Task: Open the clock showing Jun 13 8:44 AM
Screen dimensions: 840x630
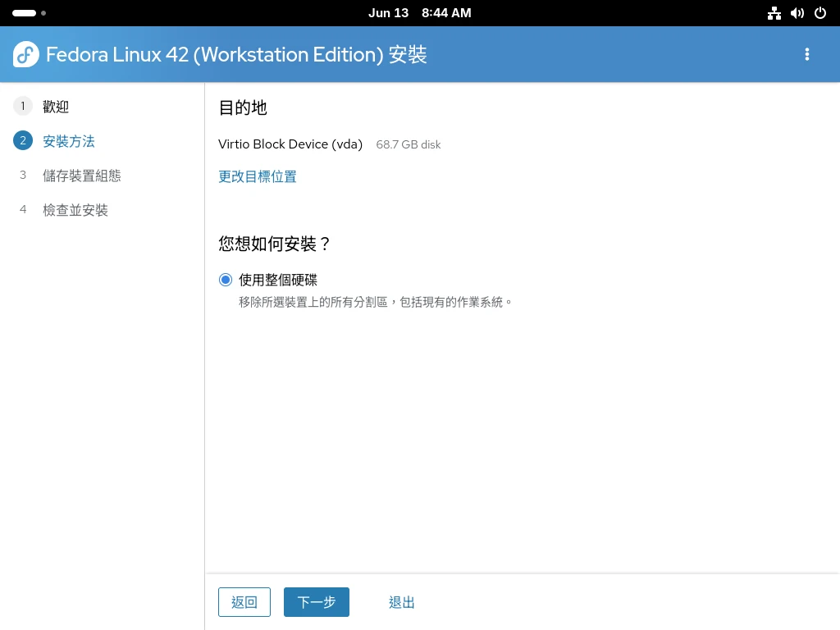Action: tap(419, 13)
